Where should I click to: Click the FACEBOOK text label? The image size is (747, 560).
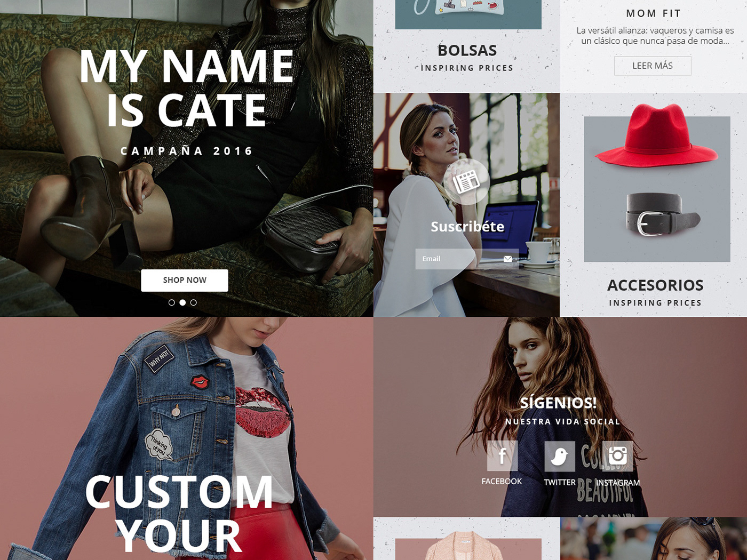(502, 481)
